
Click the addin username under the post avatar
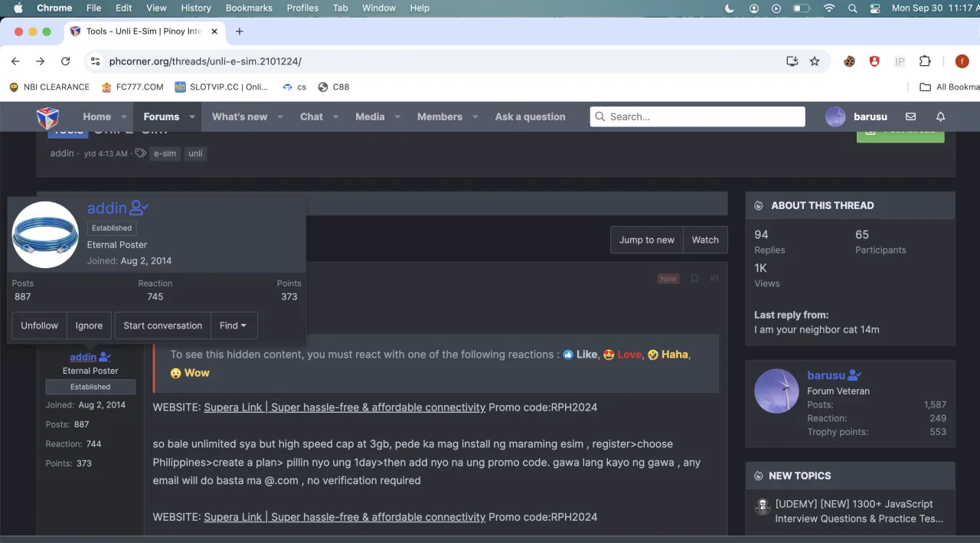point(83,357)
